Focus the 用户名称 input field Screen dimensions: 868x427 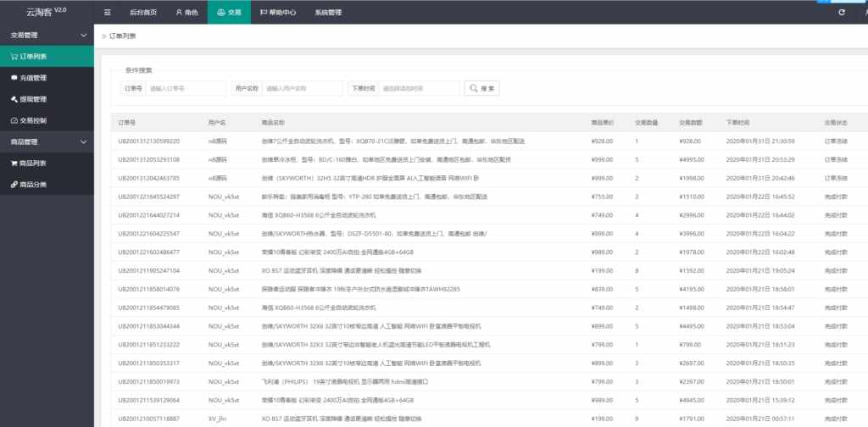click(302, 88)
